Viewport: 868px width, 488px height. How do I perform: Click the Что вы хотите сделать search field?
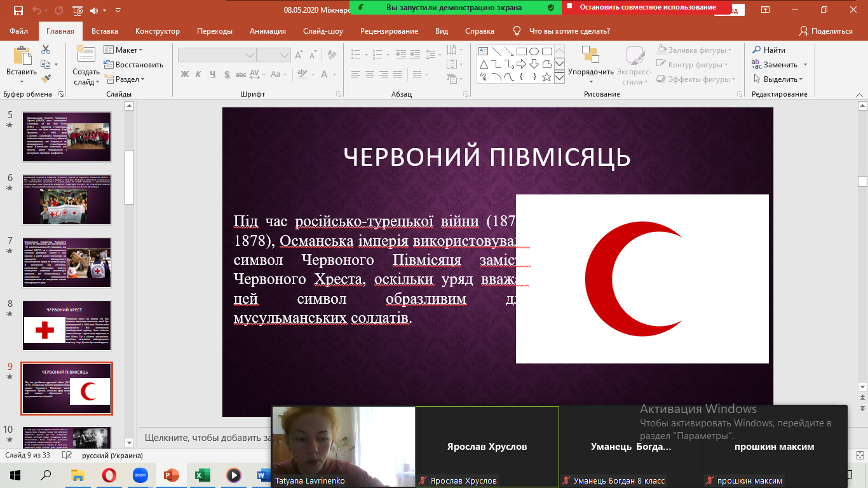click(x=569, y=31)
